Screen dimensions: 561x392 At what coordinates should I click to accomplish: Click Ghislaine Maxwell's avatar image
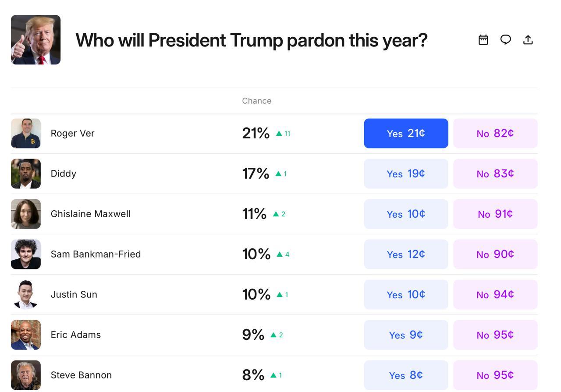[26, 214]
